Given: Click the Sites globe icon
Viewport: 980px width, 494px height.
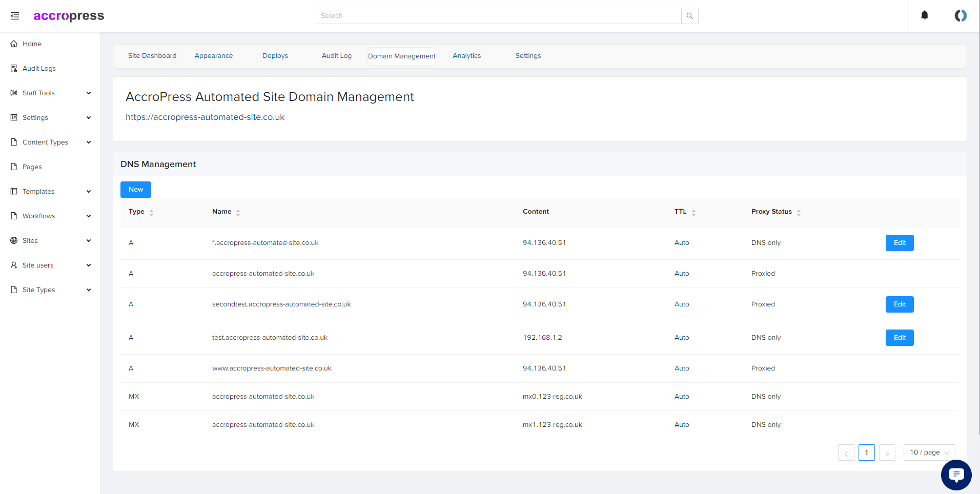Looking at the screenshot, I should pyautogui.click(x=14, y=240).
